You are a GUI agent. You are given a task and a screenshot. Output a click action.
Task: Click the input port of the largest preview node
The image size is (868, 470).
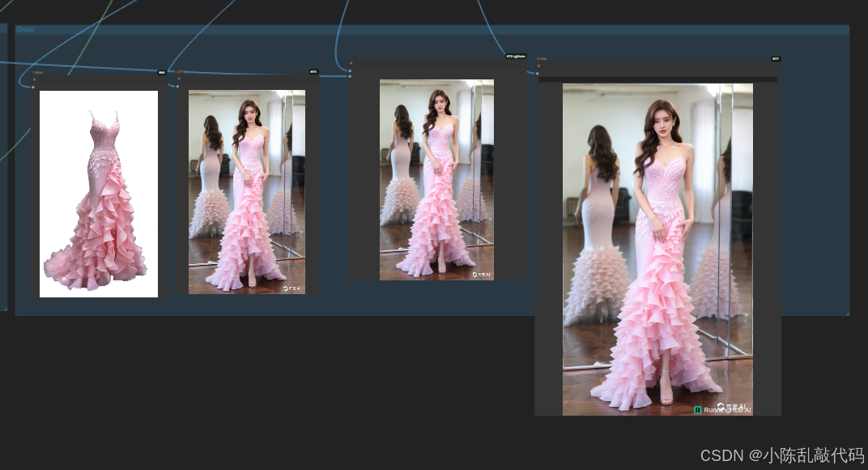[537, 73]
